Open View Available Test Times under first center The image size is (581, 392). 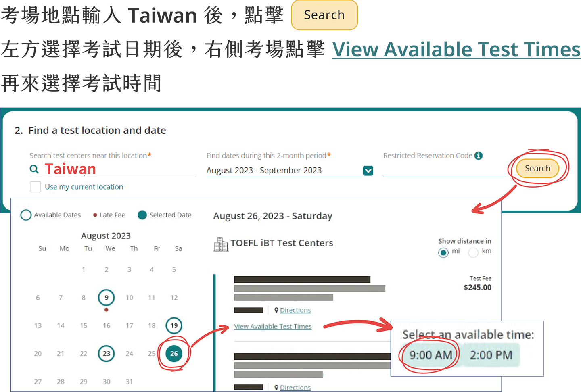point(273,326)
